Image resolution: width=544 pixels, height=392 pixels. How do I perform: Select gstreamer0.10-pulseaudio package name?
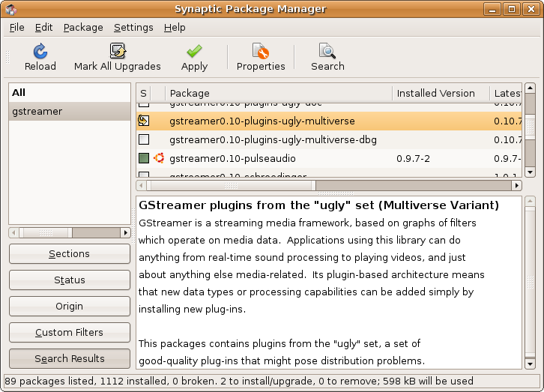[232, 158]
